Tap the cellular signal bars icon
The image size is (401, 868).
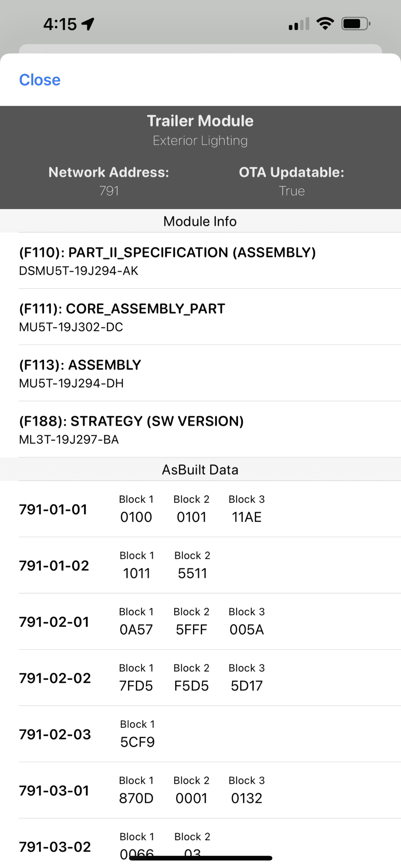[x=299, y=24]
